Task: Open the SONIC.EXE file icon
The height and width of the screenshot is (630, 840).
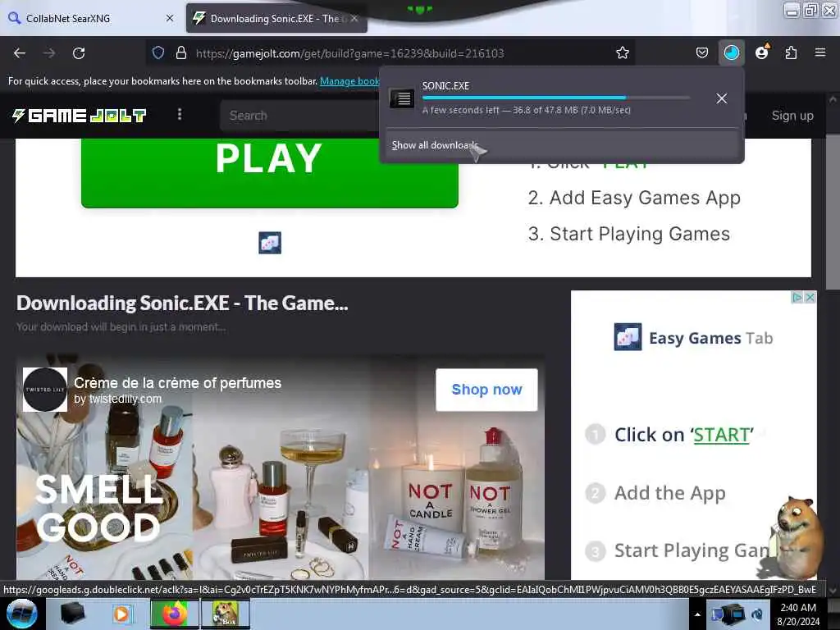Action: 402,98
